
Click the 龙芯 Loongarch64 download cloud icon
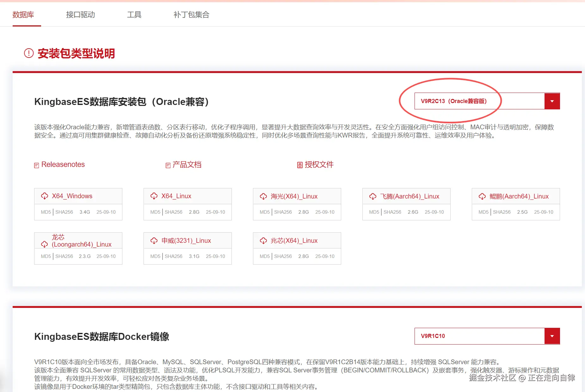[45, 244]
